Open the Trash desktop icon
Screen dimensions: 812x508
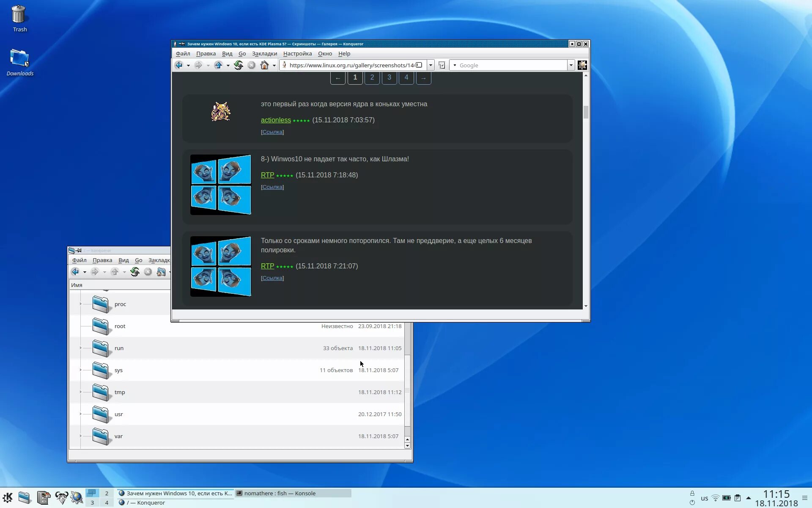point(19,19)
